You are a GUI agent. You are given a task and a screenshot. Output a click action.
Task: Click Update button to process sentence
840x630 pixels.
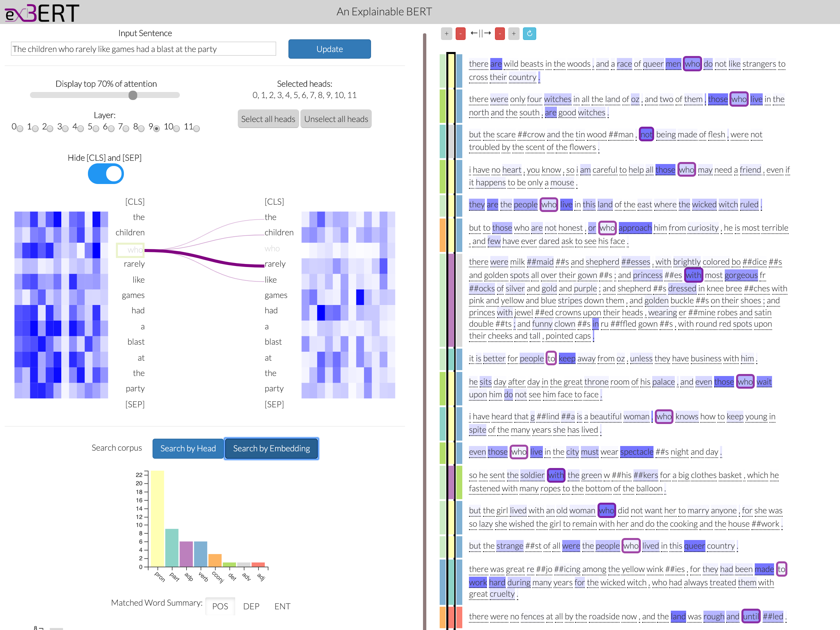click(x=329, y=49)
